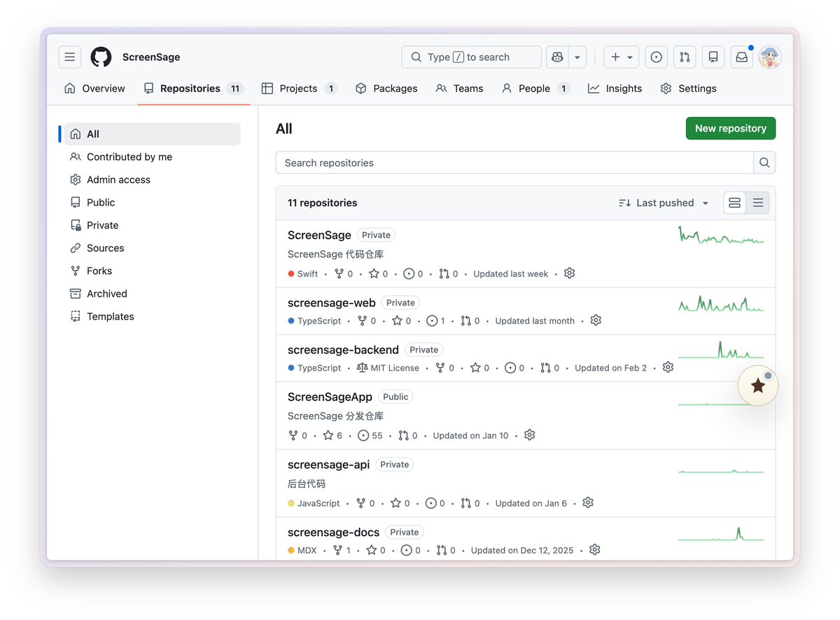Open the forks count of ScreenSage repo

point(344,274)
